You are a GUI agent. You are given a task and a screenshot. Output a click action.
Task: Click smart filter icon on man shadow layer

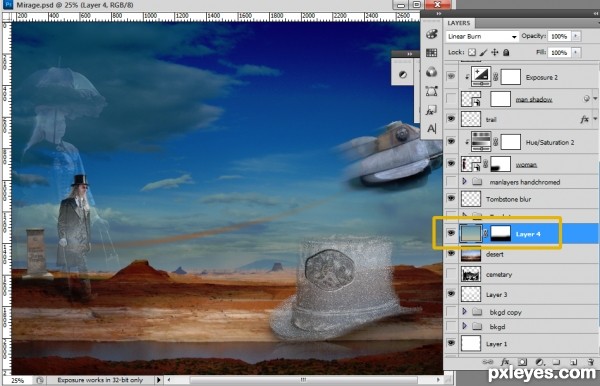pos(586,99)
